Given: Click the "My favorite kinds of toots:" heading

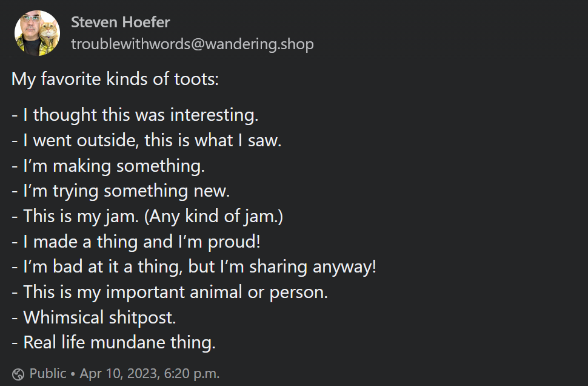Looking at the screenshot, I should tap(115, 80).
